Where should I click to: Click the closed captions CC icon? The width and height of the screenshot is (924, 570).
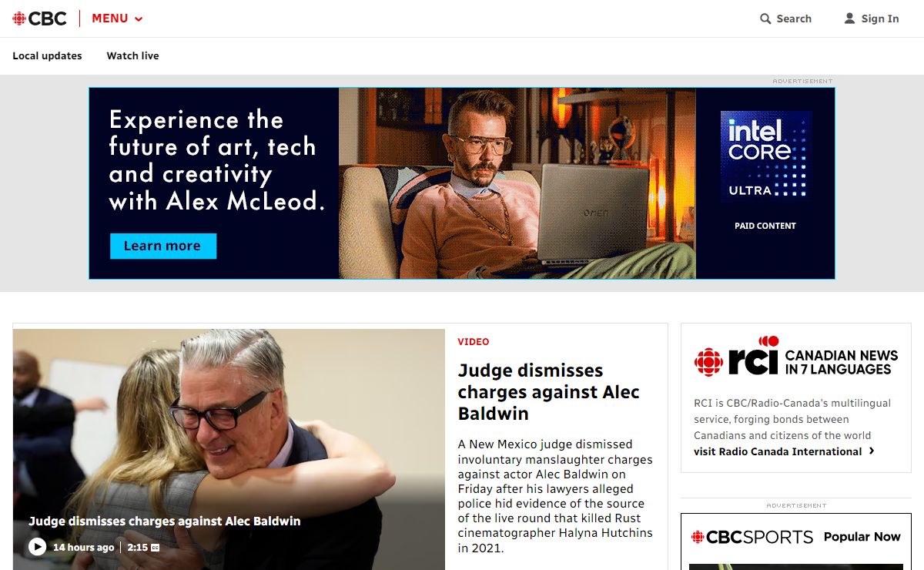155,548
